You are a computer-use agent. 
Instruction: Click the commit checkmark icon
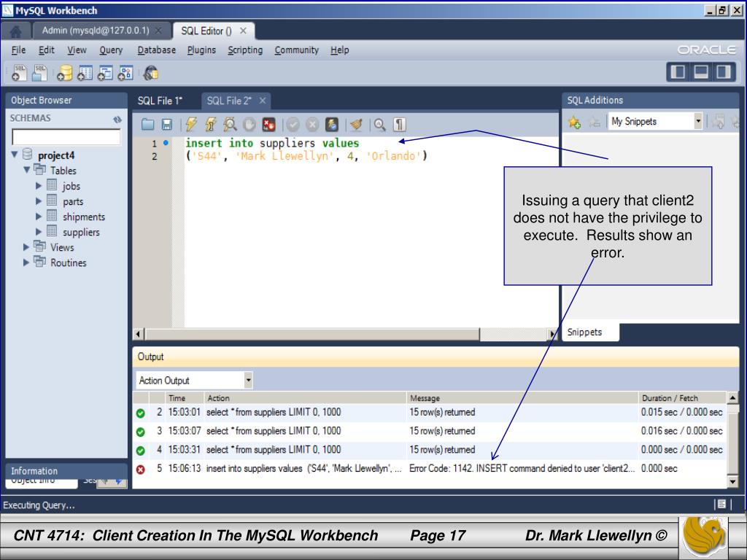tap(293, 125)
